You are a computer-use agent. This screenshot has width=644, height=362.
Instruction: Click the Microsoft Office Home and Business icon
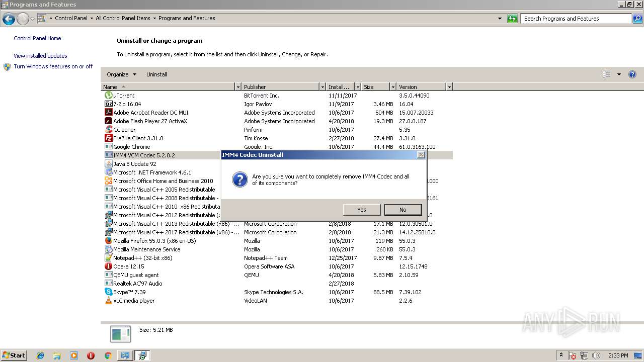tap(108, 181)
